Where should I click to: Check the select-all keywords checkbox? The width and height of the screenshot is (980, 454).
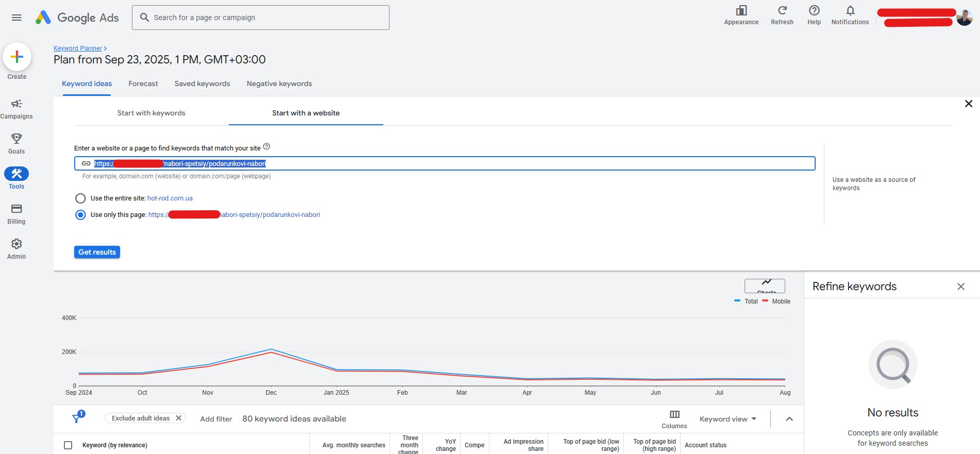click(x=68, y=445)
